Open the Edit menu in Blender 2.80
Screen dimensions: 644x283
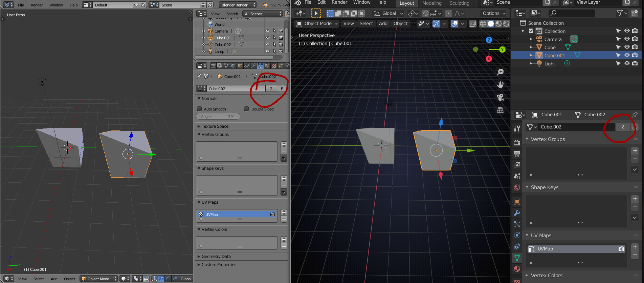[321, 2]
